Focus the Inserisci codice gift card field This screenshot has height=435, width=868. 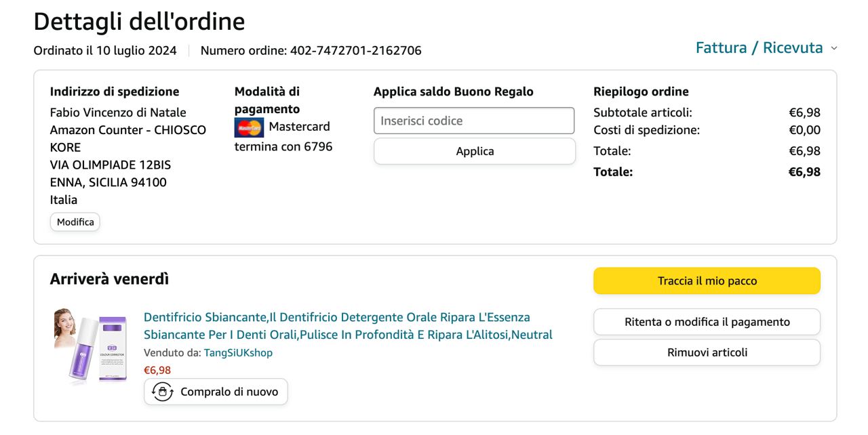pyautogui.click(x=474, y=121)
